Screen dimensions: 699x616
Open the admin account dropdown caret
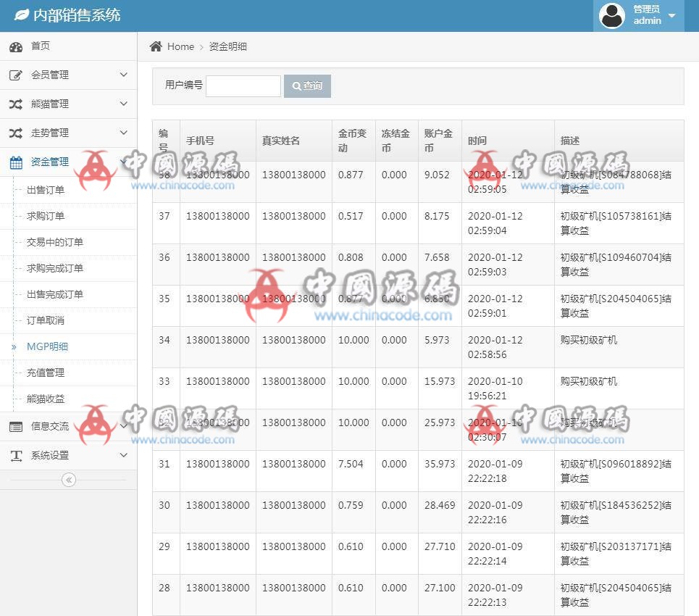(671, 15)
